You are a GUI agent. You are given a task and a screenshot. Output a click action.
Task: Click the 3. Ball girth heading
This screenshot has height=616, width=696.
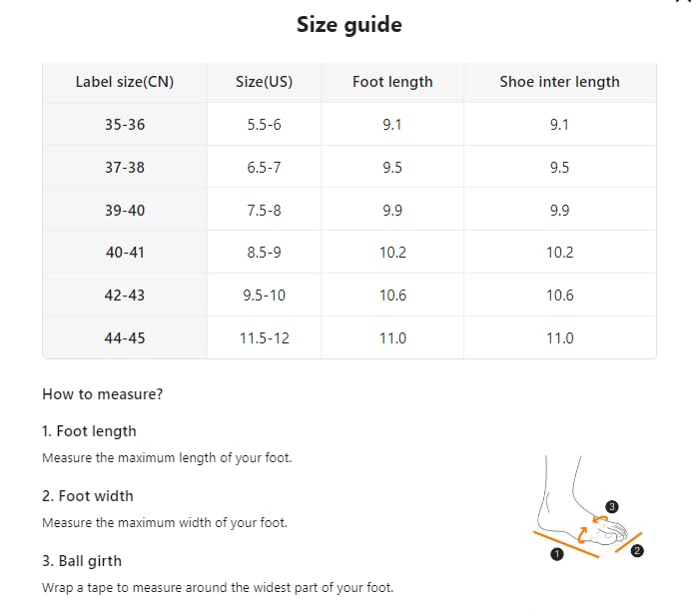[82, 561]
